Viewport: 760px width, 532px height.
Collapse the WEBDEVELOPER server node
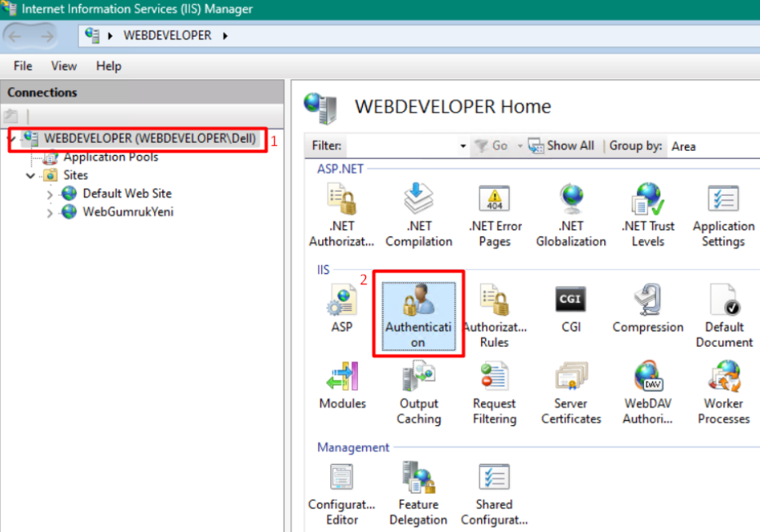coord(12,140)
